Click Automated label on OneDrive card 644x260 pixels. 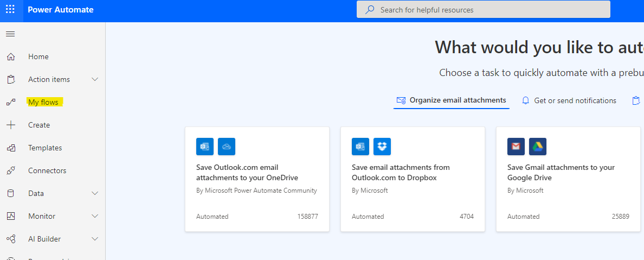212,217
